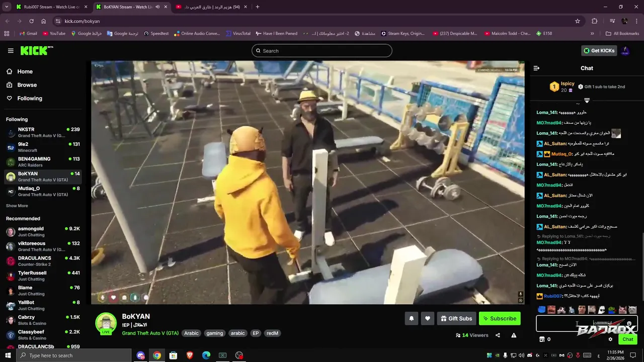Open Grand Theft Auto V (GTA) category link
This screenshot has width=644, height=362.
(150, 333)
